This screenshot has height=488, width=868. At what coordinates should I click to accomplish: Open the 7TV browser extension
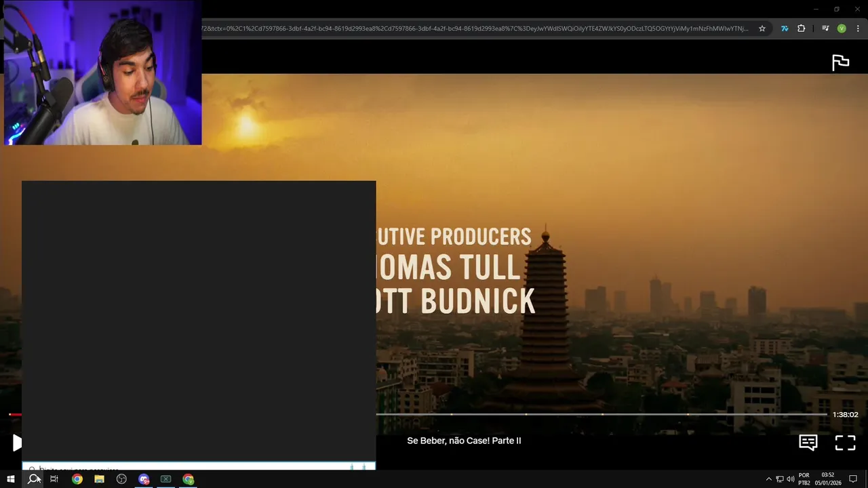point(785,28)
